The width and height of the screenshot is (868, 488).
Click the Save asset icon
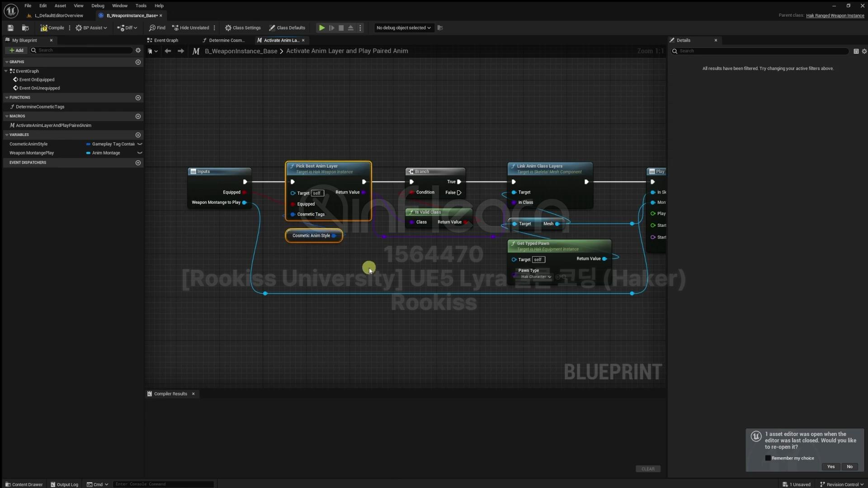(10, 28)
